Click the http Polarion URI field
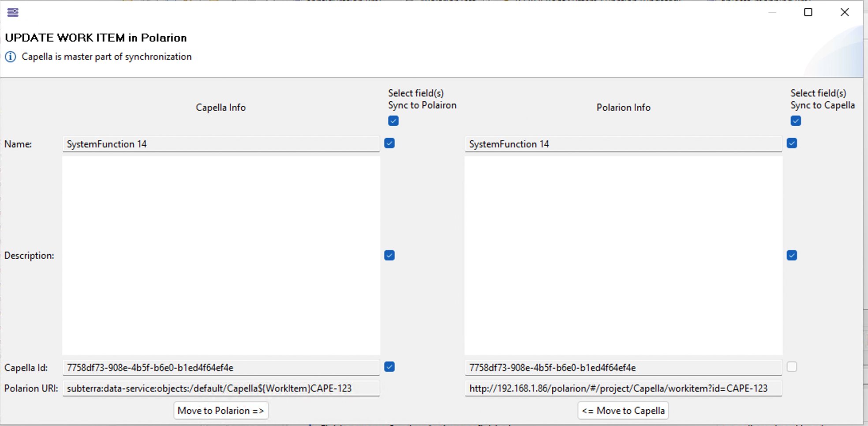The width and height of the screenshot is (868, 426). (x=623, y=388)
